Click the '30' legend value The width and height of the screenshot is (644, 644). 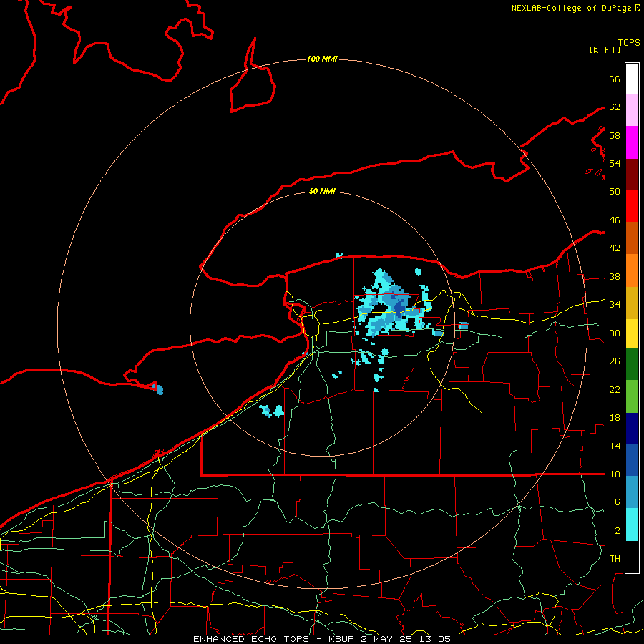click(x=615, y=333)
